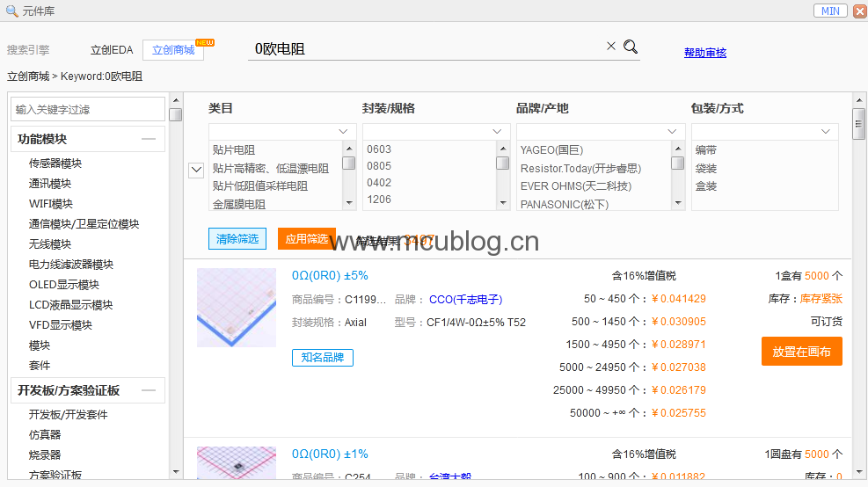Pick 0603 package filter
This screenshot has height=487, width=868.
pos(379,149)
